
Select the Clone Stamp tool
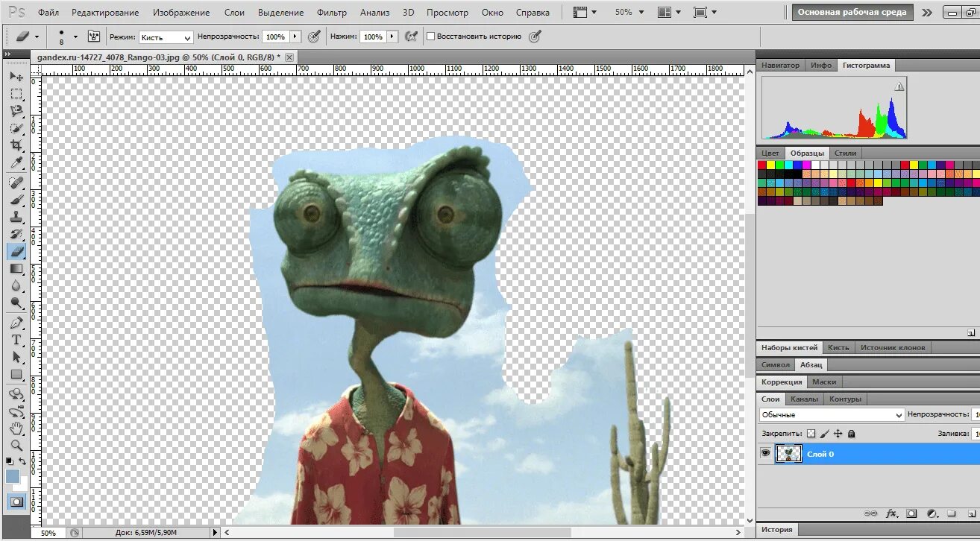16,217
